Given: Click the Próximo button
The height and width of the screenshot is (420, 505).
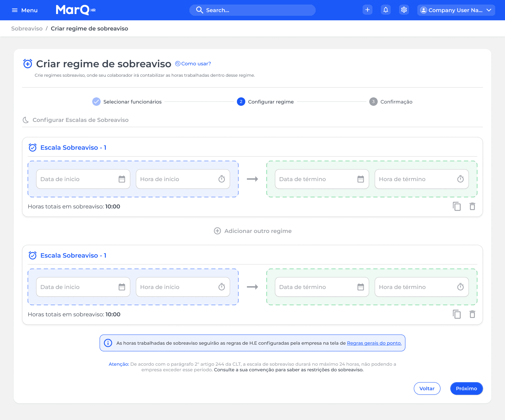Looking at the screenshot, I should pyautogui.click(x=466, y=388).
